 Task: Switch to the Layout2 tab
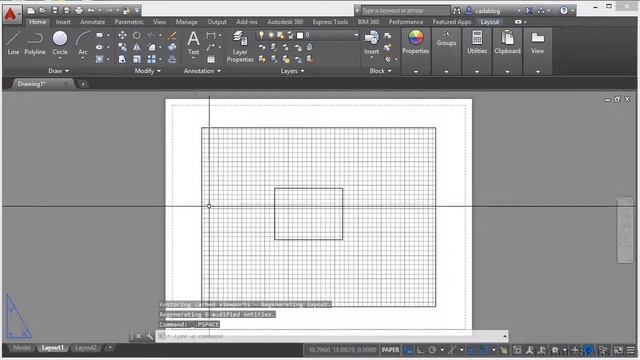point(86,348)
